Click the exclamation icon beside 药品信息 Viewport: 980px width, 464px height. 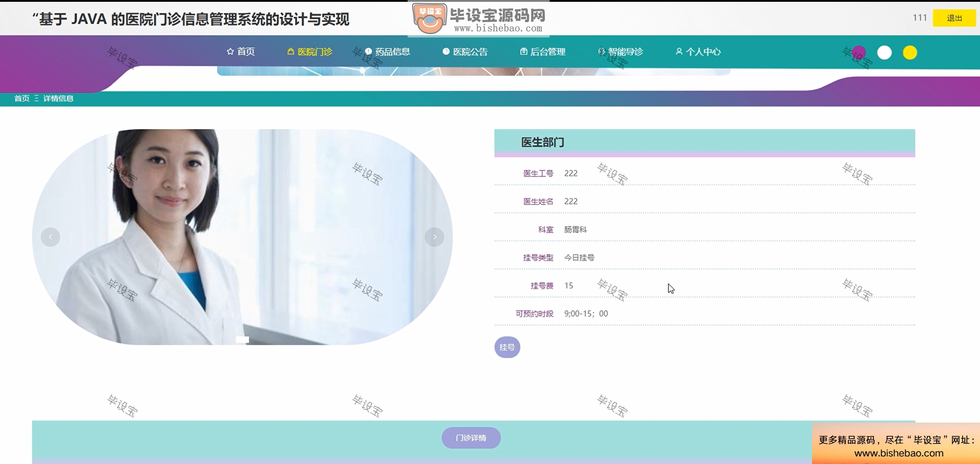point(368,52)
